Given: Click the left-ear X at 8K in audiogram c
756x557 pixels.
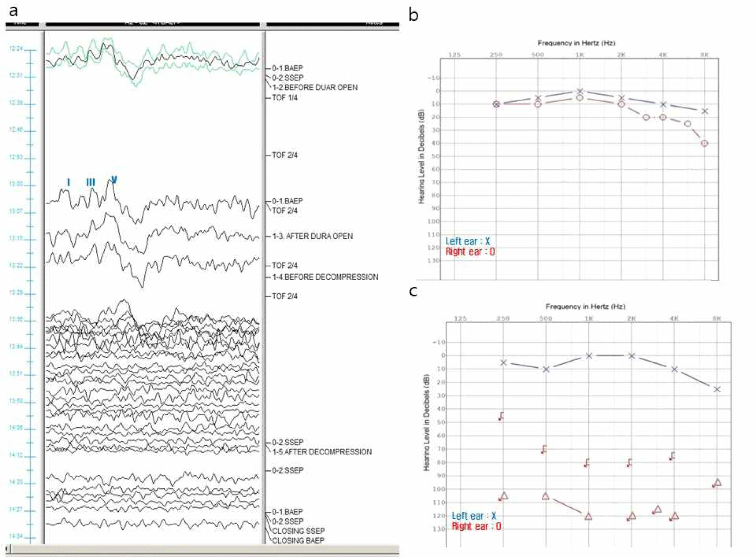Looking at the screenshot, I should pyautogui.click(x=717, y=389).
